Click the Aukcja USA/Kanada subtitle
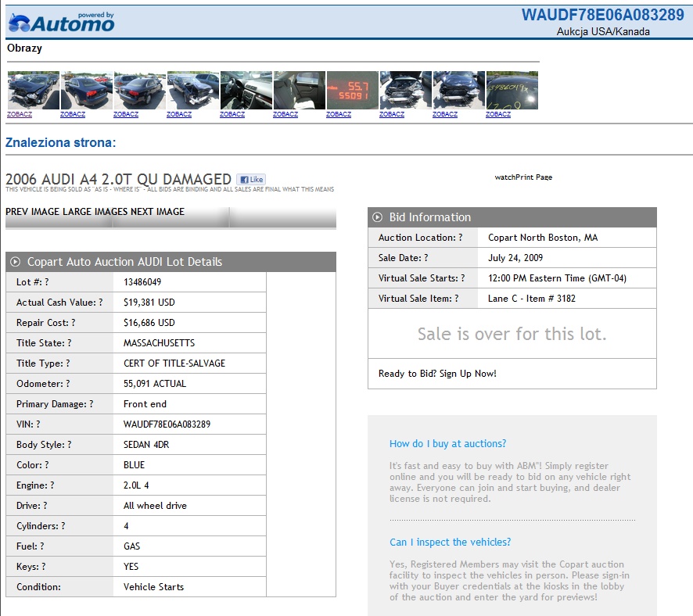Screen dimensions: 693x616 603,31
